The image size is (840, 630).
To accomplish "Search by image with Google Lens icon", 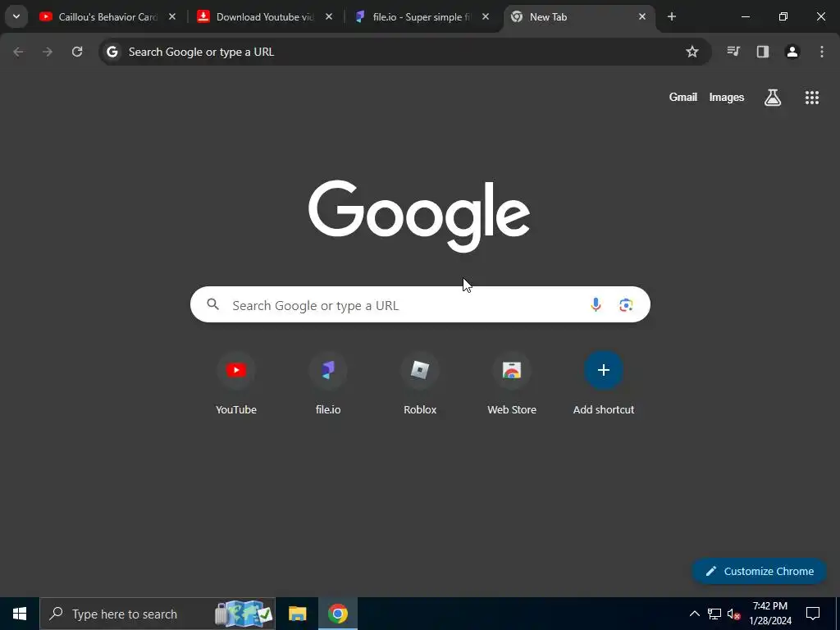I will pos(626,305).
